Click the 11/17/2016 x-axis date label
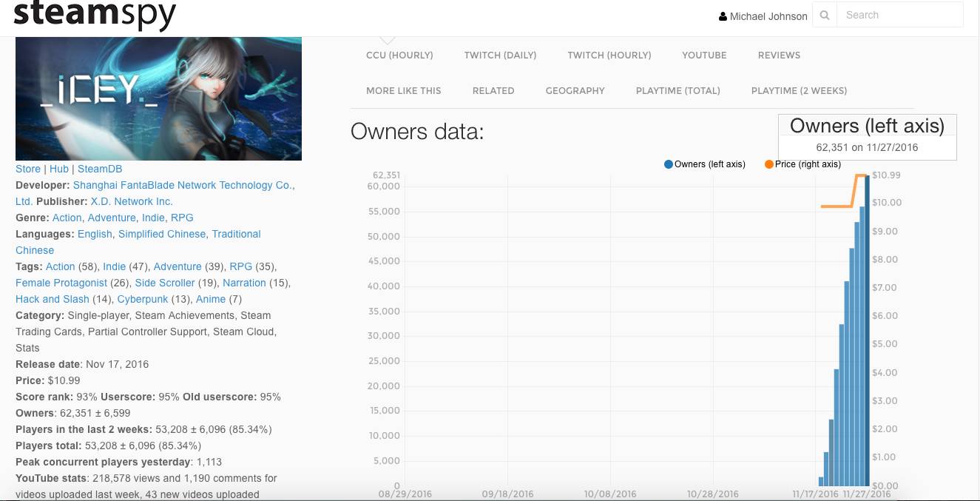Viewport: 980px width, 501px height. 815,494
